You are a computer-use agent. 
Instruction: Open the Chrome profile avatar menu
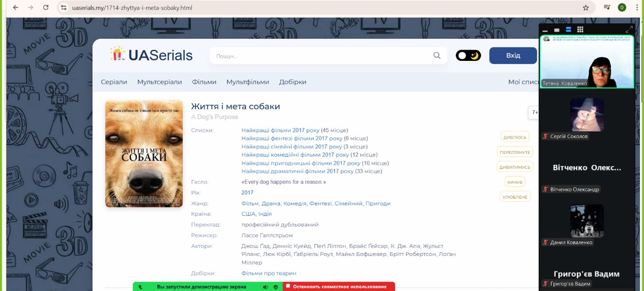coord(622,8)
